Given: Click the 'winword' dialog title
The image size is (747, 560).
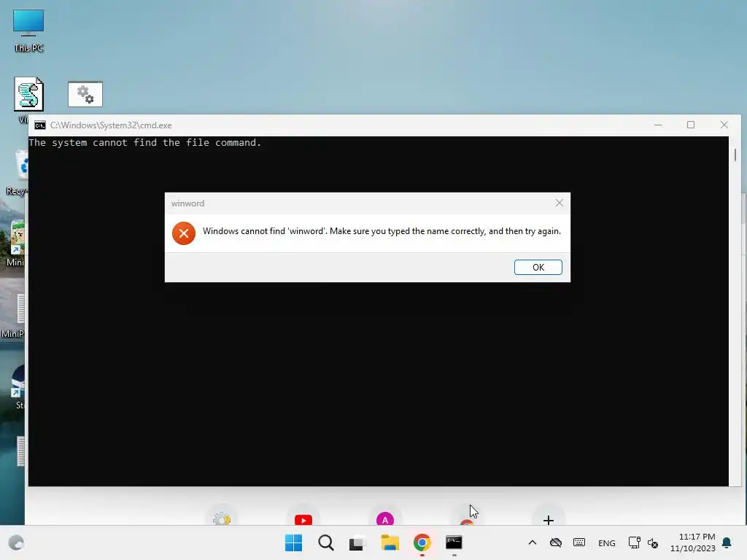Looking at the screenshot, I should (x=187, y=203).
